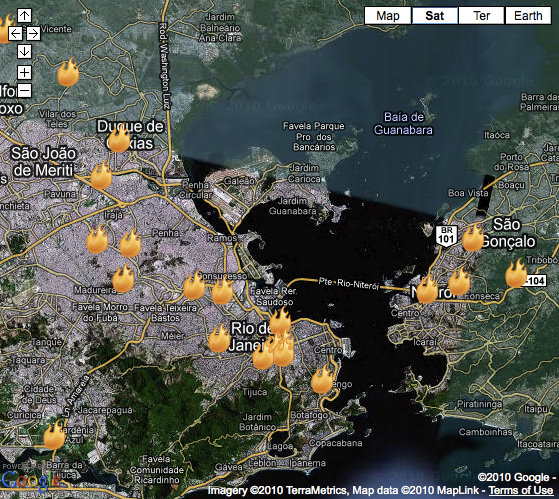Click fire marker left of Fonseca label

[x=459, y=282]
